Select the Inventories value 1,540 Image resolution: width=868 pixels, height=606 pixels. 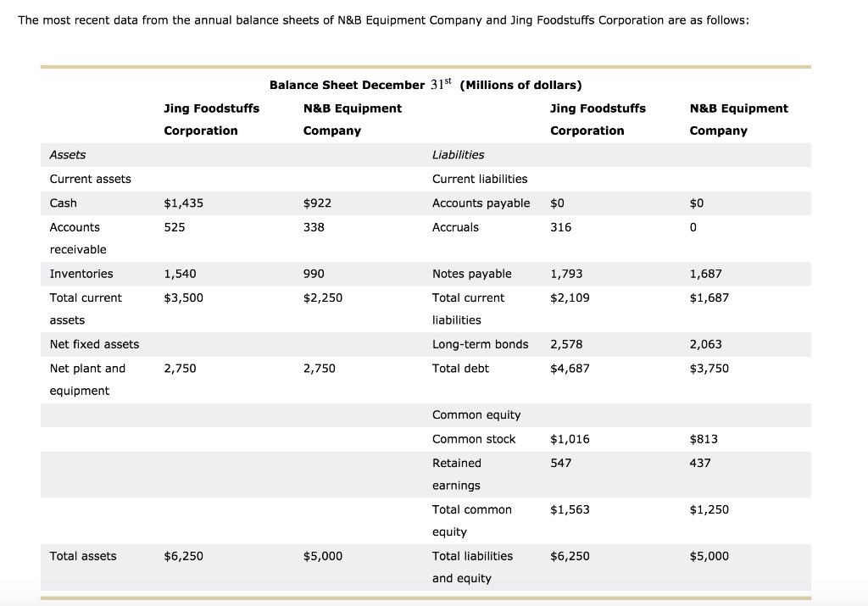point(180,274)
